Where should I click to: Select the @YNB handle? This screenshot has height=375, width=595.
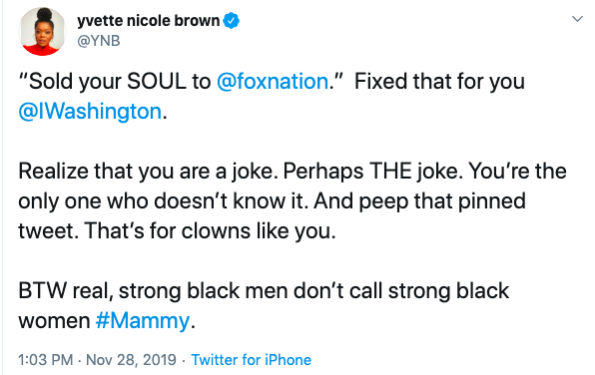point(99,41)
